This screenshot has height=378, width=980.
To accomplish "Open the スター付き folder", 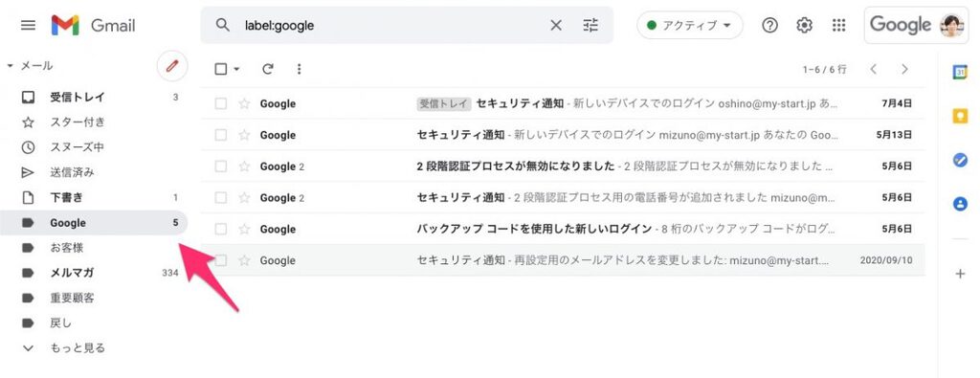I will pos(94,122).
